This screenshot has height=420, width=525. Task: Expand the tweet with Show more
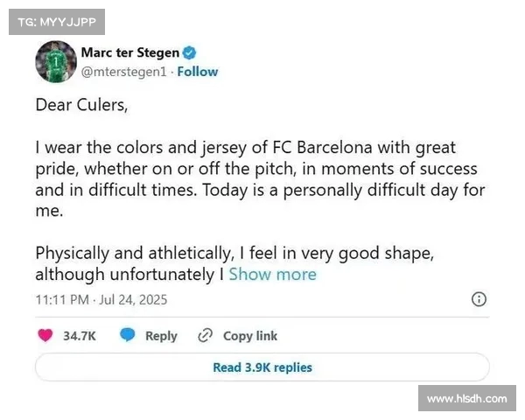272,275
